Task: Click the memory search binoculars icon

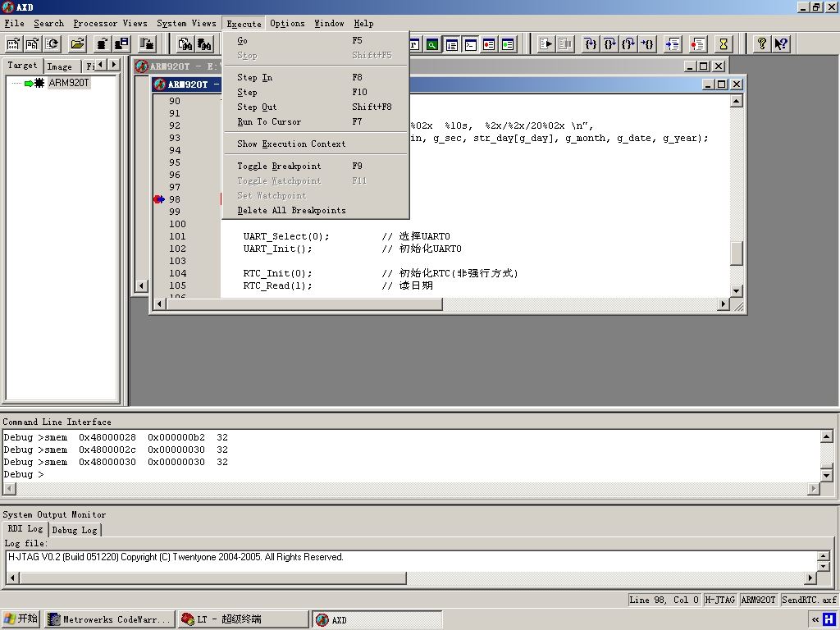Action: [x=204, y=44]
